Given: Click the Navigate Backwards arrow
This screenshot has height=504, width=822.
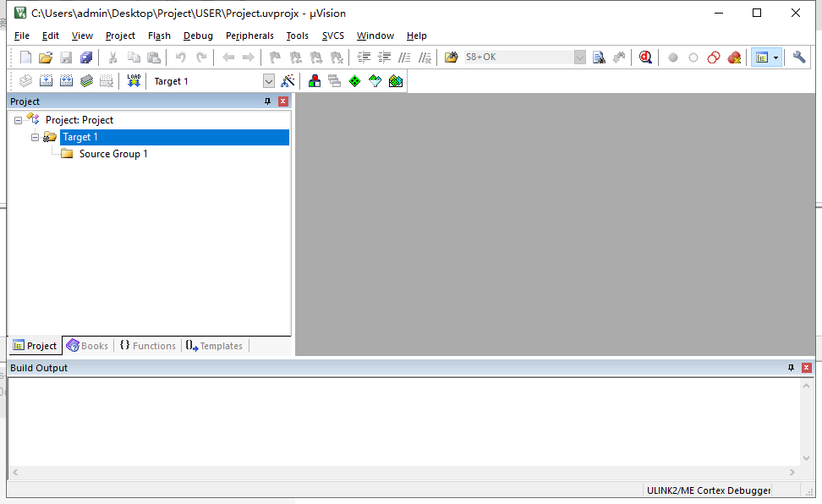Looking at the screenshot, I should click(228, 58).
